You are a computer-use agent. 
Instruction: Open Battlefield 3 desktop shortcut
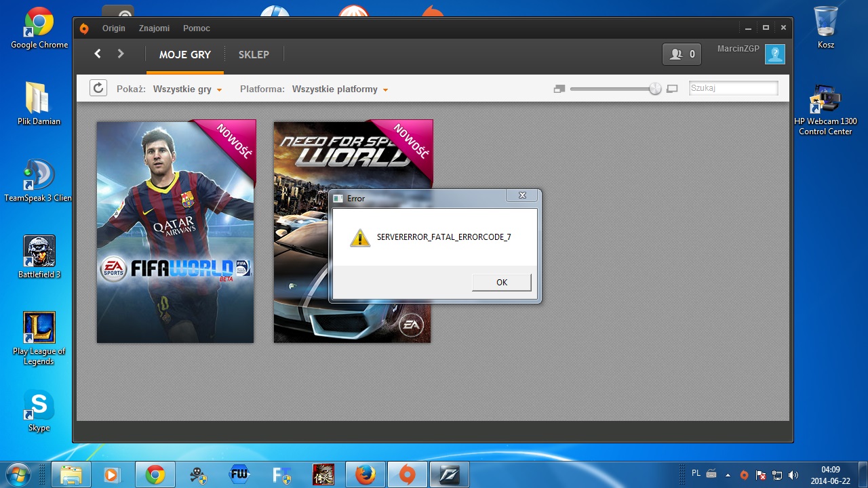tap(39, 257)
